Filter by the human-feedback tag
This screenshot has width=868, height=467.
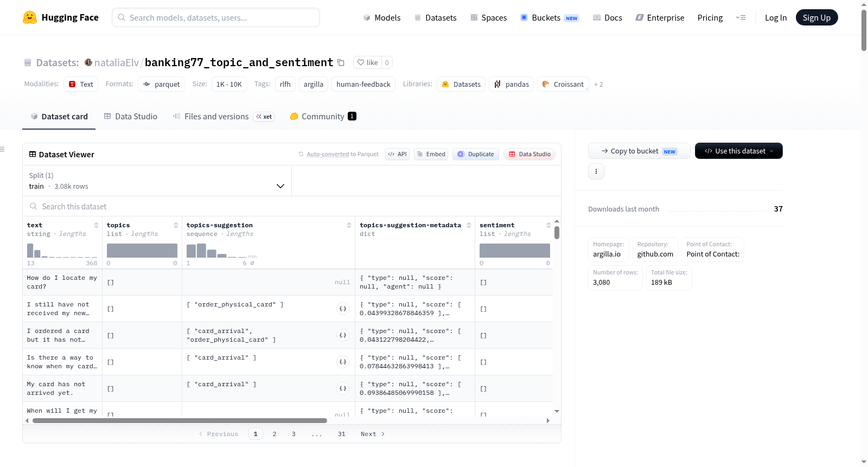[x=363, y=84]
